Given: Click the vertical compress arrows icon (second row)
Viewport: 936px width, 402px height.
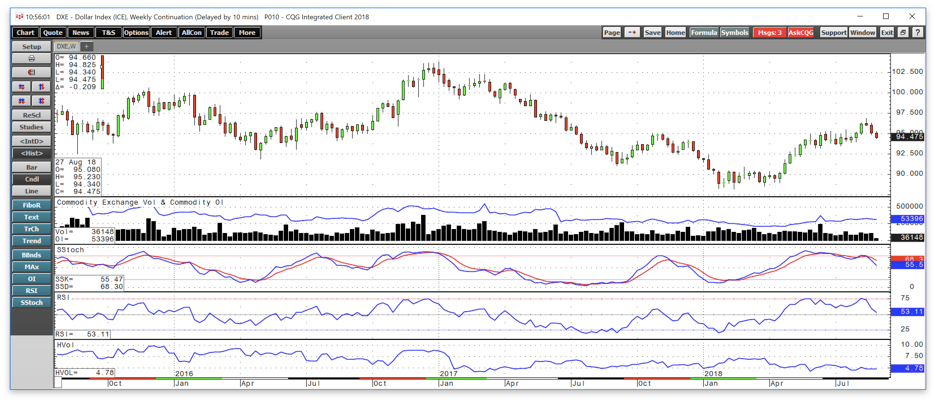Looking at the screenshot, I should pos(41,101).
